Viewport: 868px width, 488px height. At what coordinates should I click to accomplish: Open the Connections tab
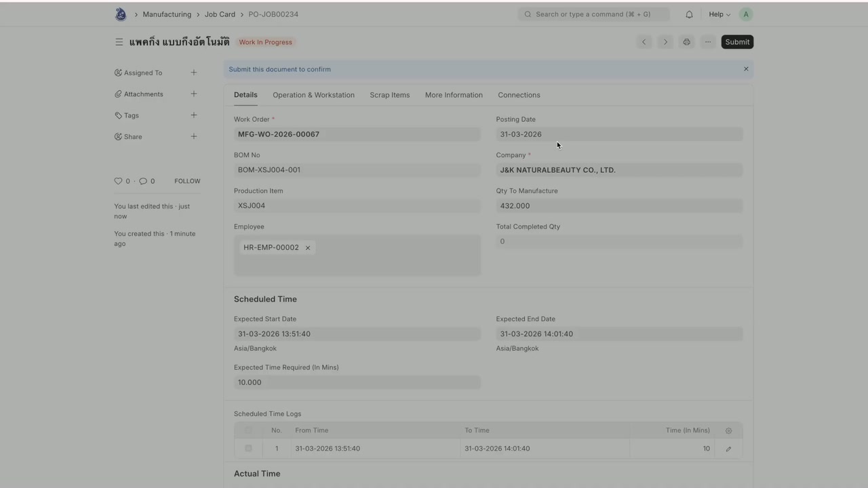pyautogui.click(x=519, y=95)
